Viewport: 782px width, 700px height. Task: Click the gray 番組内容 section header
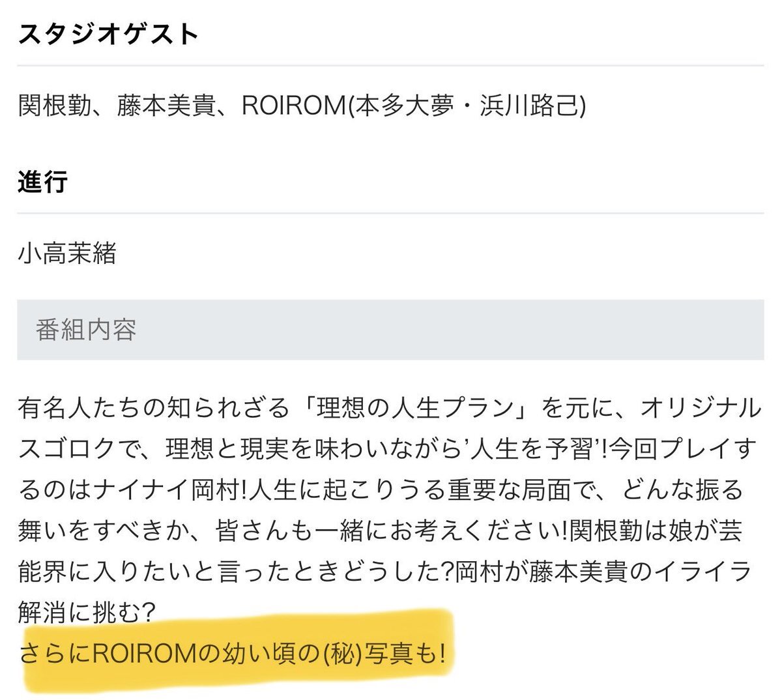(390, 330)
